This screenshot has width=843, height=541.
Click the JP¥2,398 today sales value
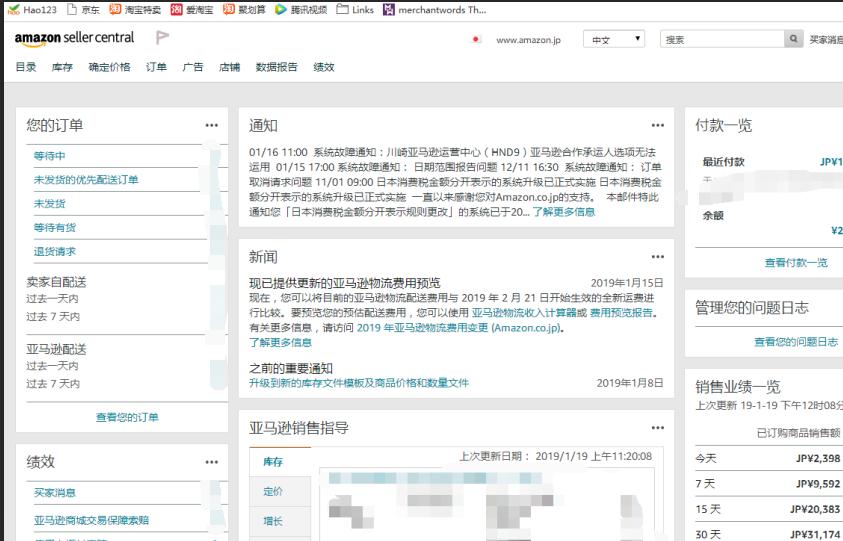(818, 459)
